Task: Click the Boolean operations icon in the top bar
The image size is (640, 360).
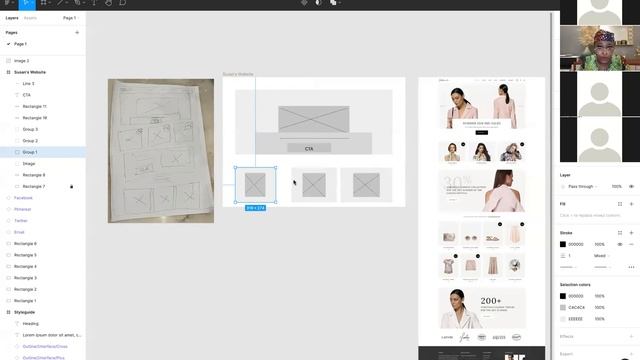Action: click(333, 3)
